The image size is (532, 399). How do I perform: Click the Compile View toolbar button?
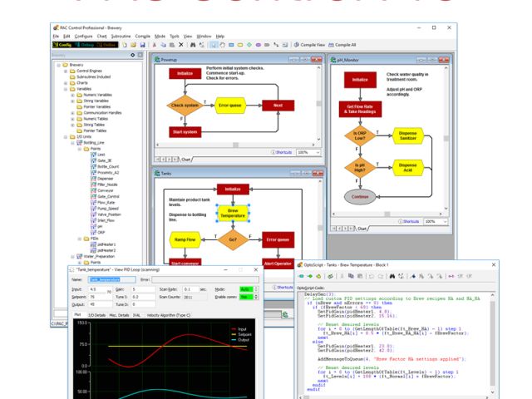[x=313, y=44]
